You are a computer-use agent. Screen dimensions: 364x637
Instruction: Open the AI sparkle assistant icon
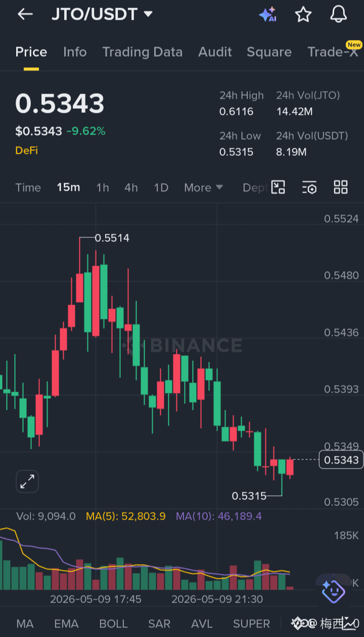tap(267, 14)
